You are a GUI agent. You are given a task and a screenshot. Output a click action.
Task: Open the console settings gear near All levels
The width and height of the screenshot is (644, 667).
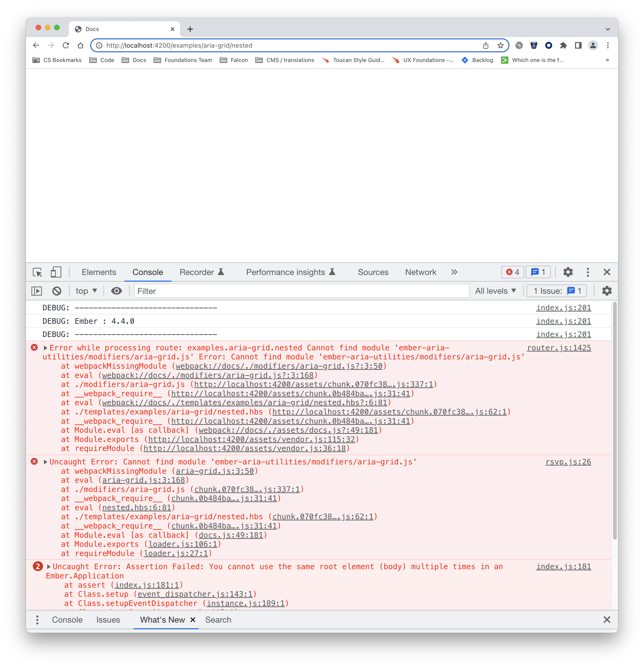(607, 291)
